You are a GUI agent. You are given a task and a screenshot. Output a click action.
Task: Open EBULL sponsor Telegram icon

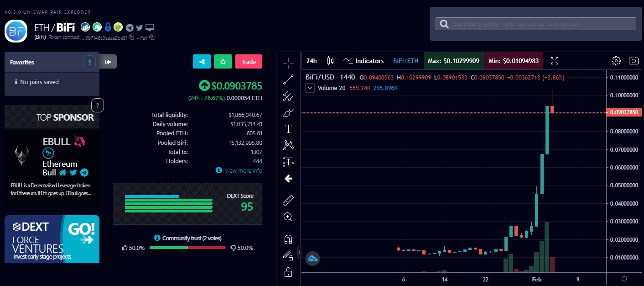click(x=84, y=173)
